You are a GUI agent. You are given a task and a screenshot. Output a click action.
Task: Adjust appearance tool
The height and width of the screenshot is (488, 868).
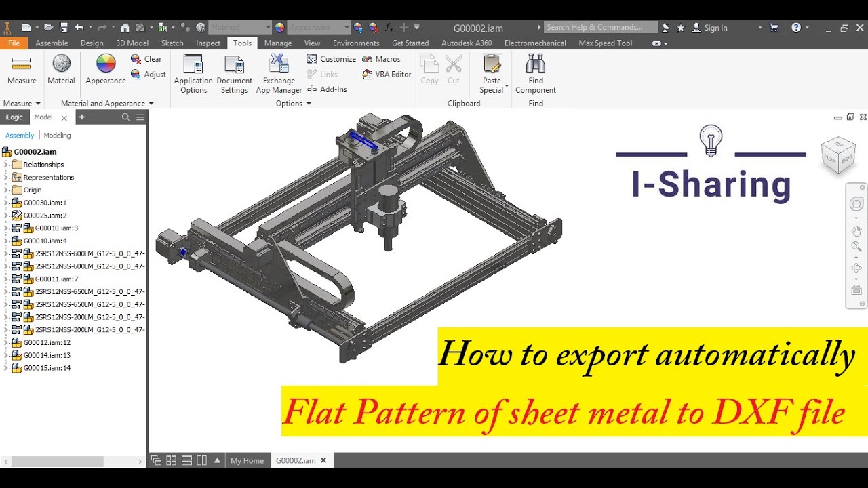pos(149,75)
